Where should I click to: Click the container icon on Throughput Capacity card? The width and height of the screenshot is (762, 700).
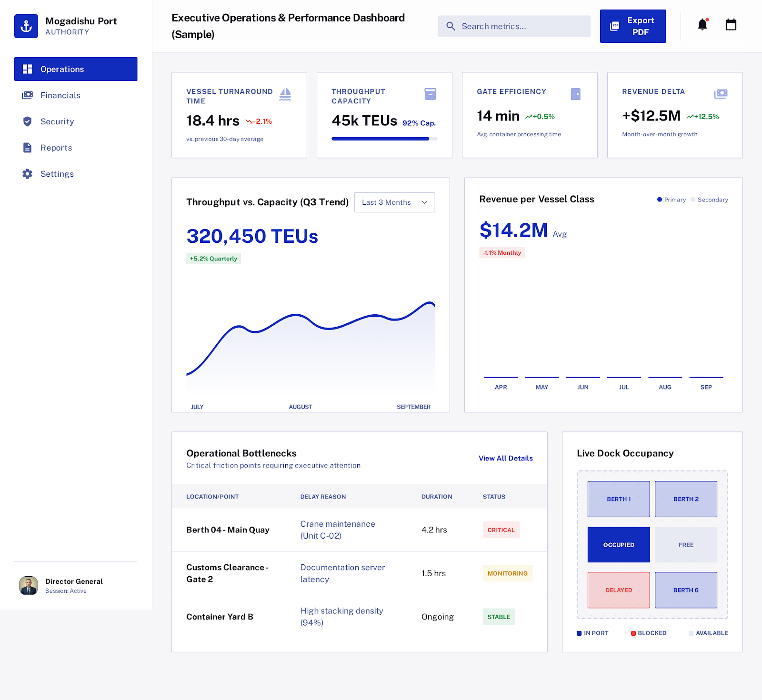pos(431,94)
